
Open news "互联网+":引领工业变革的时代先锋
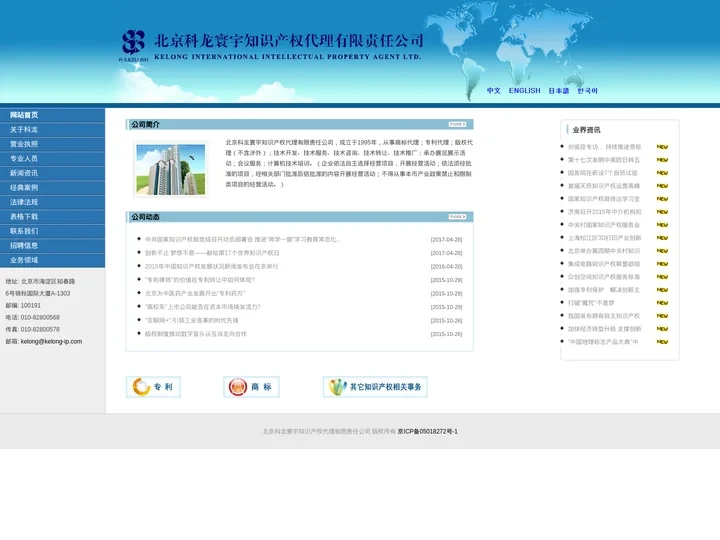pos(191,321)
